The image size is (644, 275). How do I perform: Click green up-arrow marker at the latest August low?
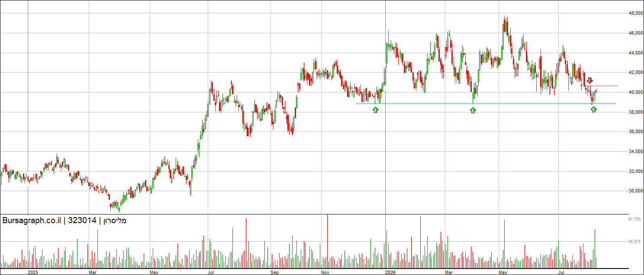tap(594, 109)
